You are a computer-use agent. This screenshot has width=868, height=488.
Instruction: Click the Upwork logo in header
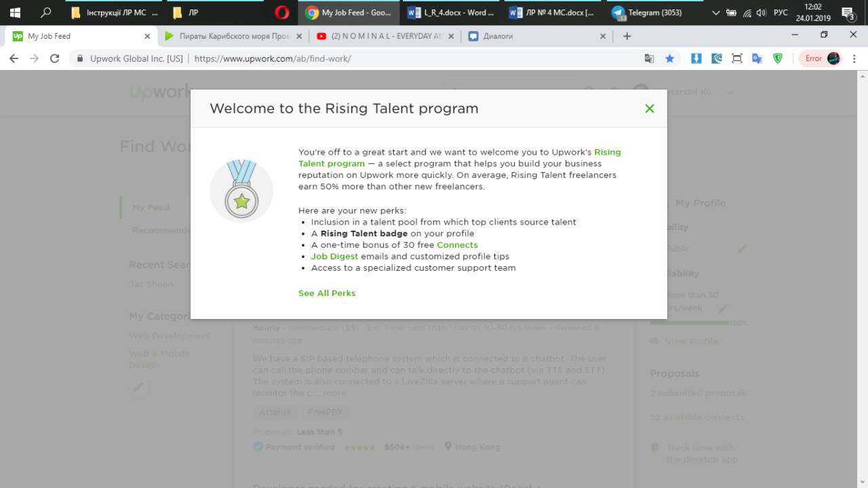coord(161,92)
